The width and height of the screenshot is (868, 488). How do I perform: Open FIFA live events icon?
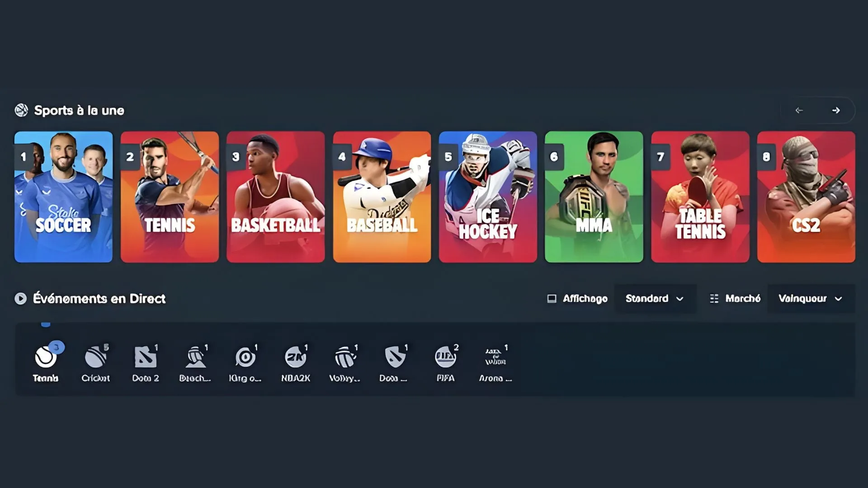click(x=445, y=358)
